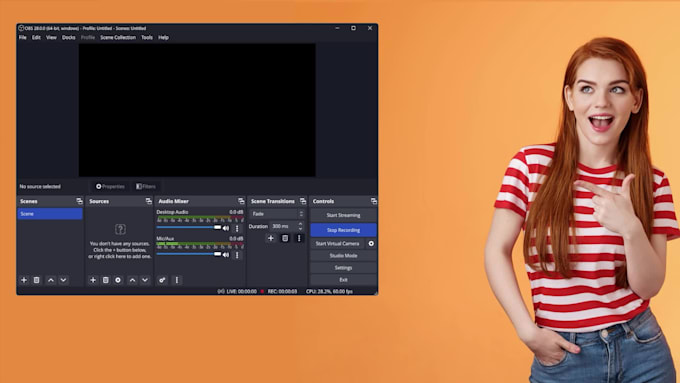Open advanced audio properties with the gears icon
Image resolution: width=680 pixels, height=383 pixels.
coord(162,280)
